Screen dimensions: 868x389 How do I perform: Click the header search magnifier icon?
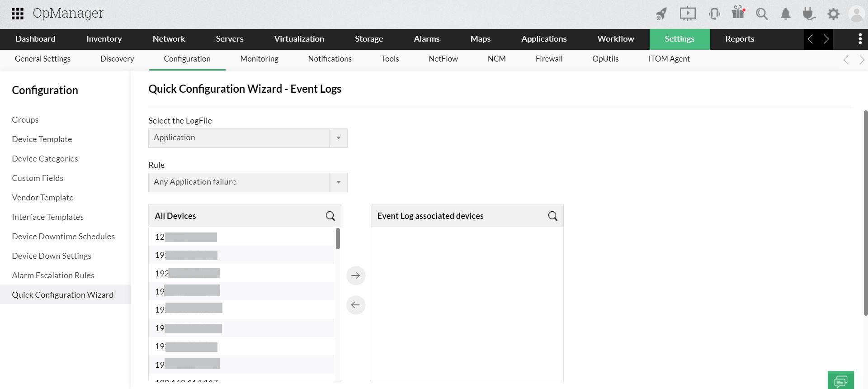(x=762, y=14)
